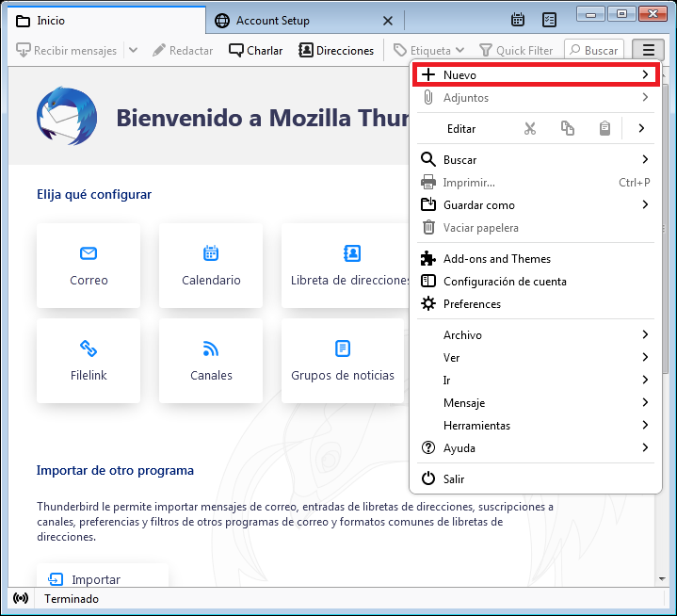Select the Canales feed card
Viewport: 677px width, 616px height.
[211, 361]
